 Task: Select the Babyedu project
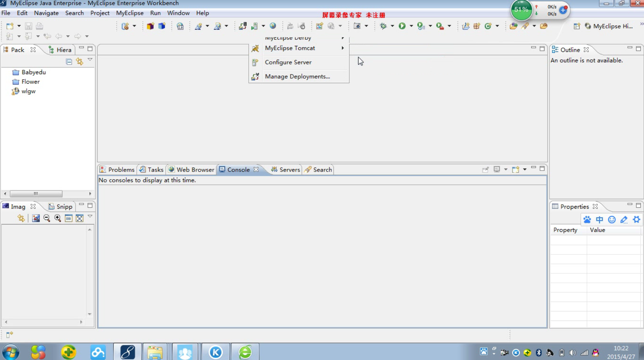29,72
